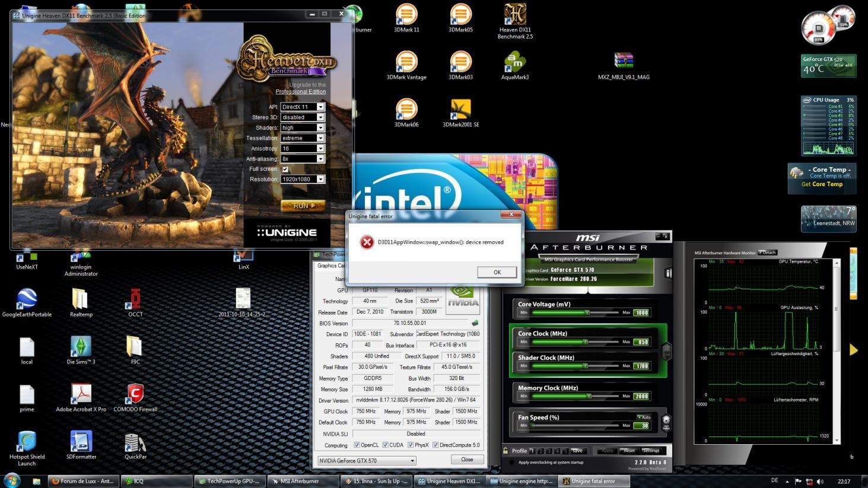Expand the Shaders quality dropdown
Image resolution: width=868 pixels, height=488 pixels.
(320, 127)
